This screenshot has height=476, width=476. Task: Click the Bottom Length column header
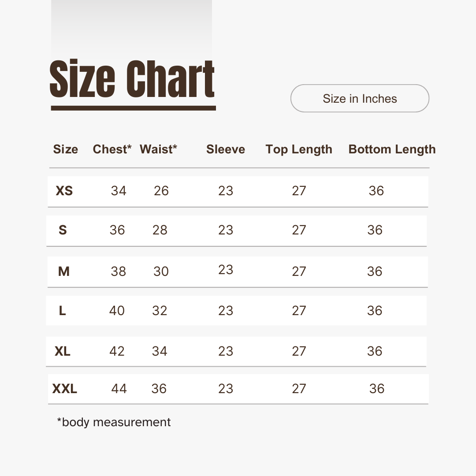392,149
